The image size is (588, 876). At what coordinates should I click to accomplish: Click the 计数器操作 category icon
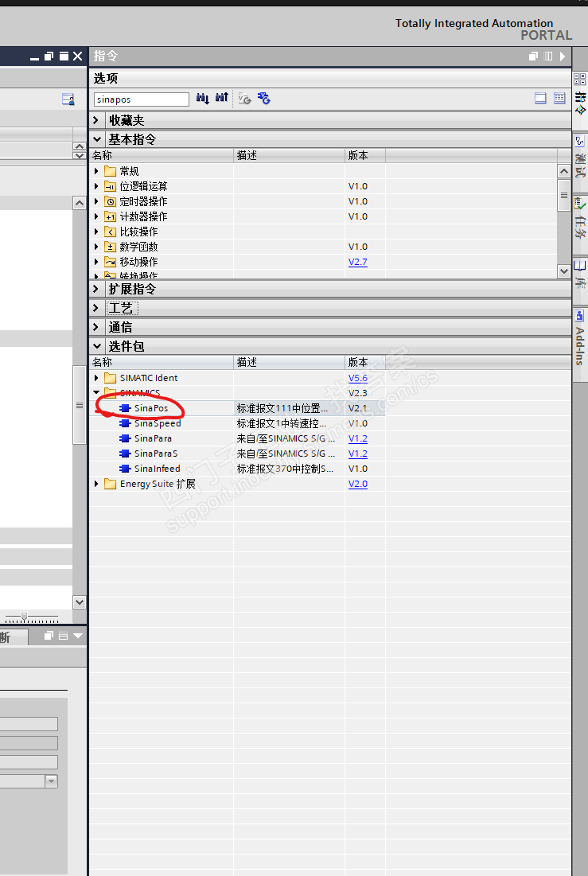click(110, 216)
